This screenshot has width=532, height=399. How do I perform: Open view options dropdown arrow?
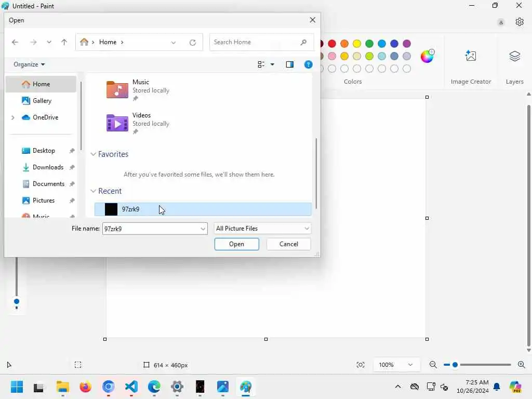pyautogui.click(x=272, y=64)
